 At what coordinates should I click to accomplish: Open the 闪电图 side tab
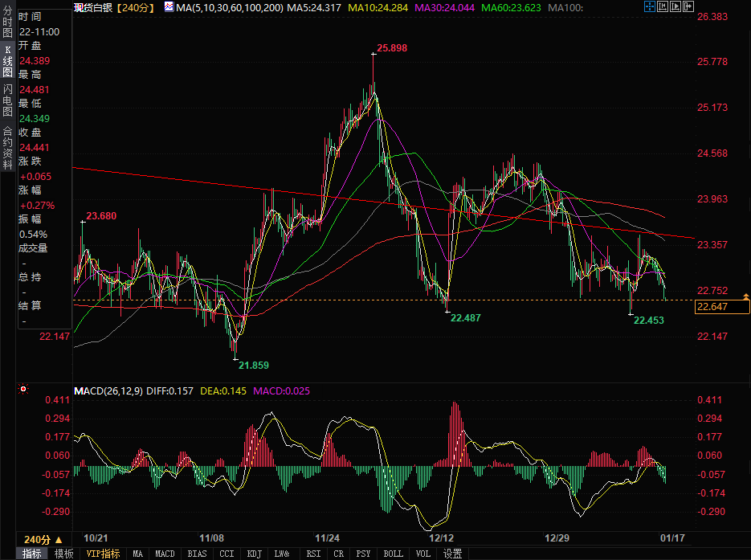[7, 100]
